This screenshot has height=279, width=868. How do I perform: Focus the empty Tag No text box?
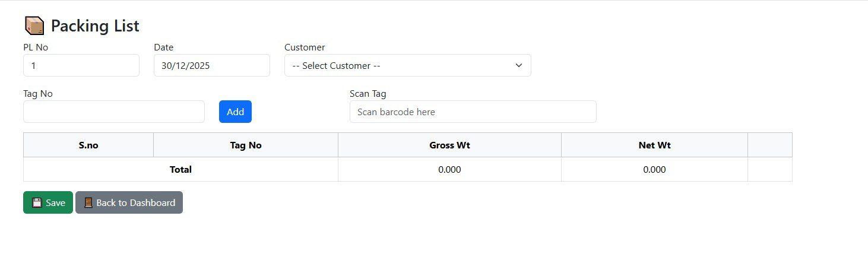pos(113,112)
